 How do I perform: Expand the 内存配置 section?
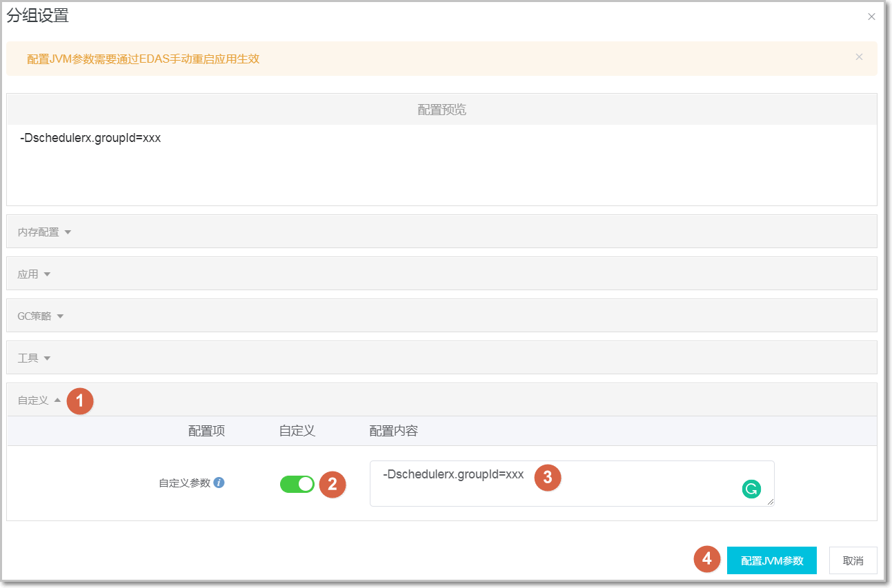click(x=442, y=232)
